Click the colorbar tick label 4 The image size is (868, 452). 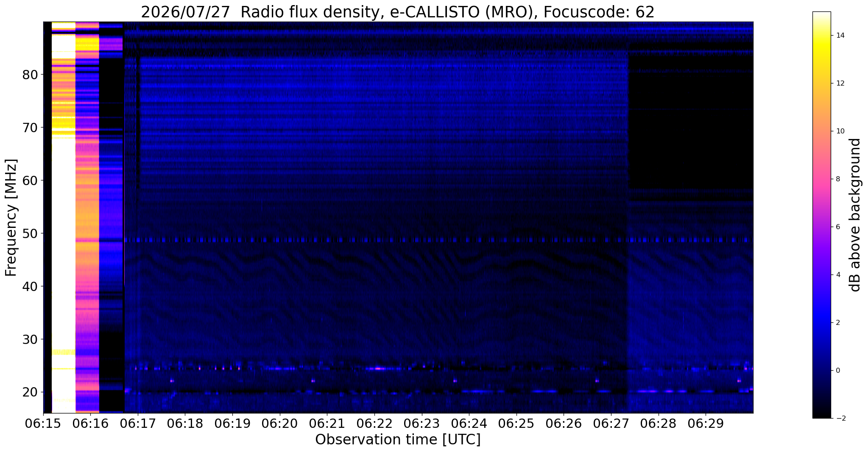pos(837,275)
